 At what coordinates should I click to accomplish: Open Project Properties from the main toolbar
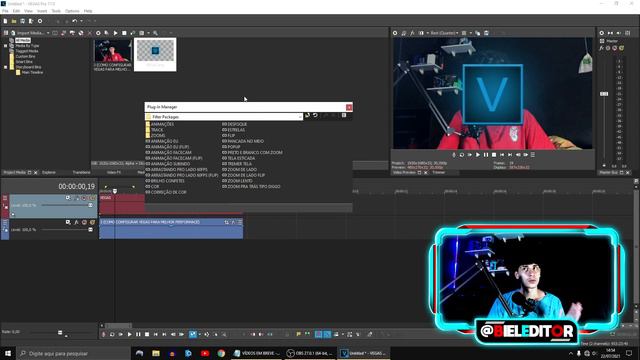pos(40,21)
